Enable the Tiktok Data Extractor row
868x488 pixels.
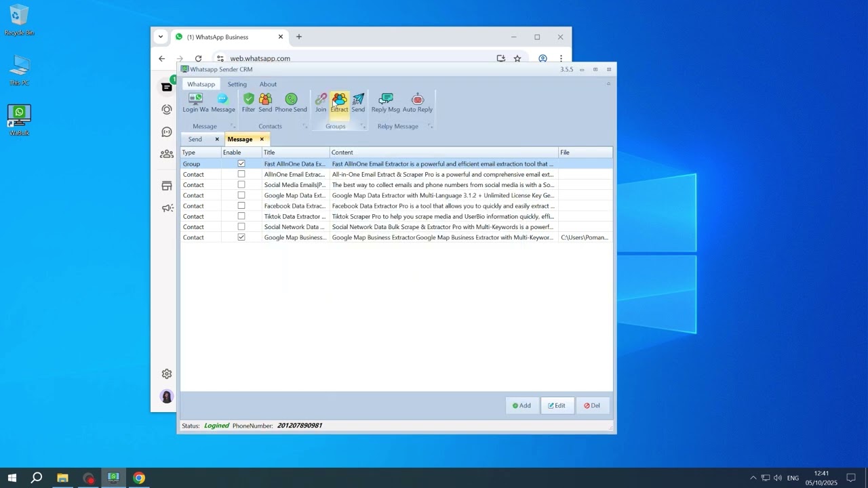pos(241,216)
